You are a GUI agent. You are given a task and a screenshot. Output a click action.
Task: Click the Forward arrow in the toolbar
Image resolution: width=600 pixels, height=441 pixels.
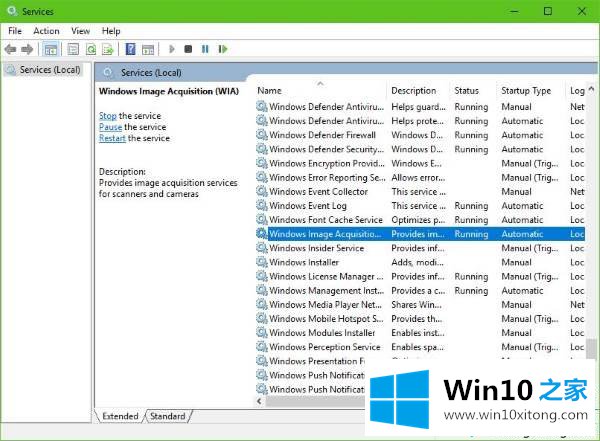27,49
